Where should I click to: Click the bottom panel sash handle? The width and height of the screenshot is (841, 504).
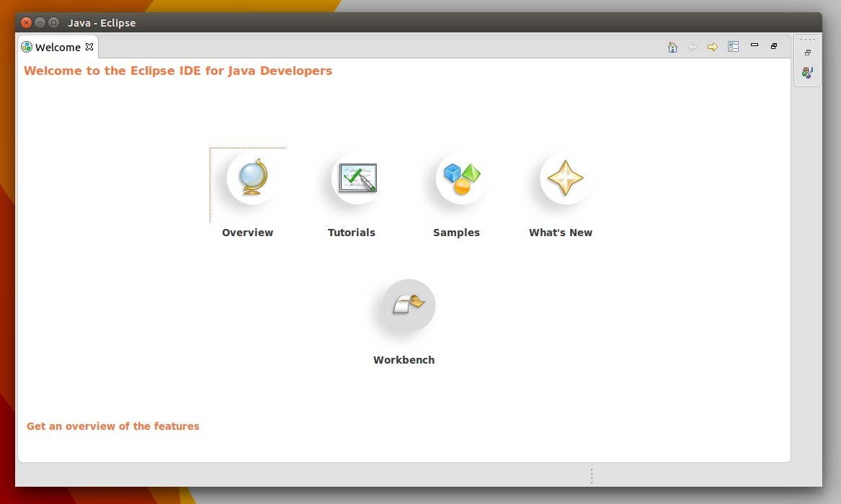[x=592, y=475]
